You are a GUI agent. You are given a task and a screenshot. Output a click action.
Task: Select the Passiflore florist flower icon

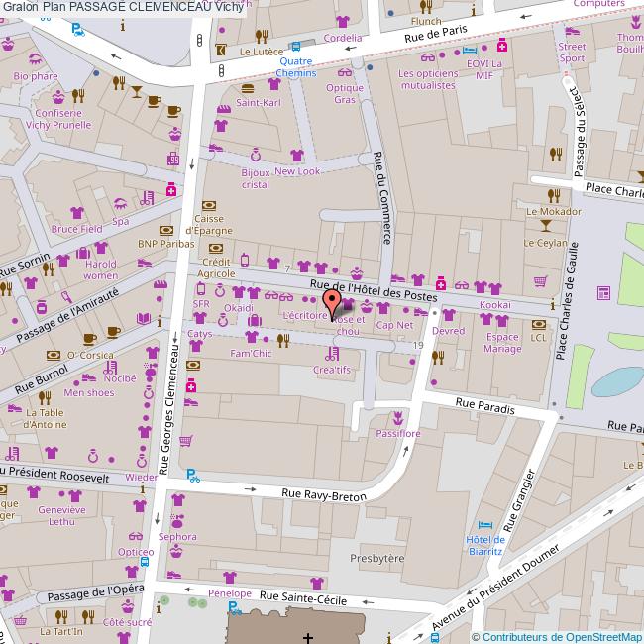pyautogui.click(x=396, y=418)
